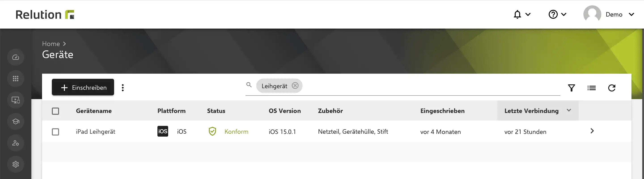The height and width of the screenshot is (179, 644).
Task: Expand the Demo user account menu
Action: pos(609,15)
